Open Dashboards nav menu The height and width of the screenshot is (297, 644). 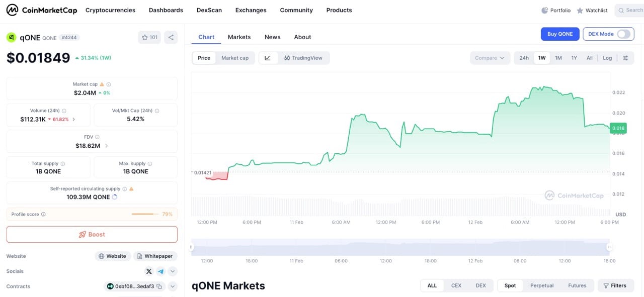[x=166, y=10]
